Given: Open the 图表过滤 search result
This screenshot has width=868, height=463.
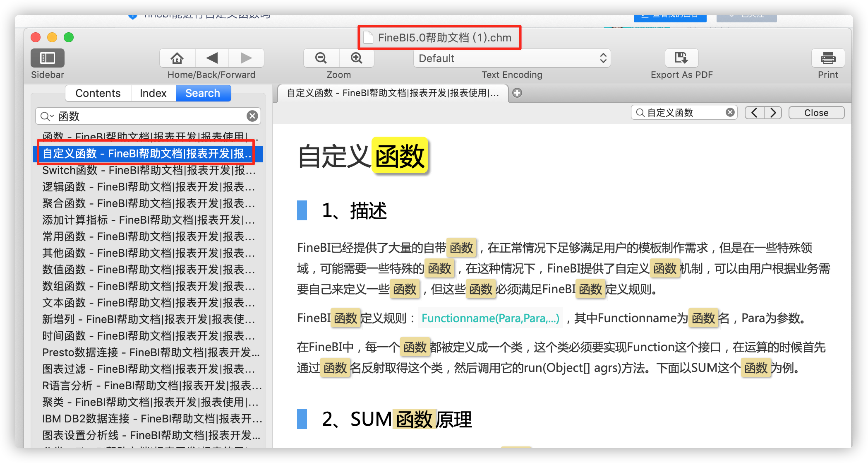Looking at the screenshot, I should coord(148,369).
